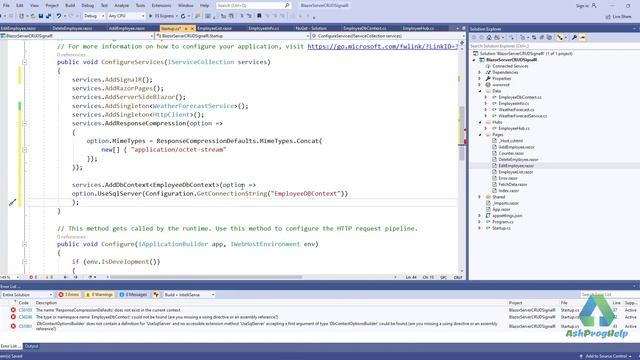Open the Extensions menu

pyautogui.click(x=161, y=6)
